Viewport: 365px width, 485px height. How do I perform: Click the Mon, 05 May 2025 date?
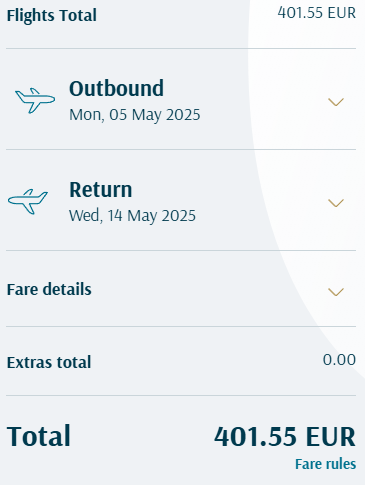(135, 115)
